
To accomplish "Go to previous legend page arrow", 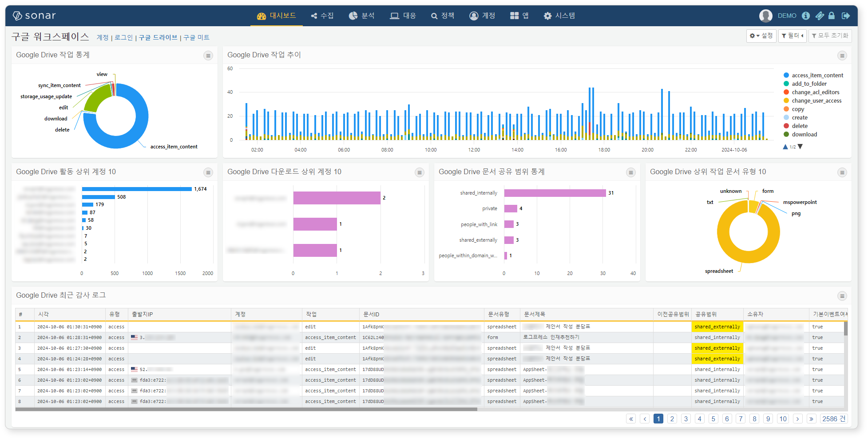I will [x=785, y=147].
